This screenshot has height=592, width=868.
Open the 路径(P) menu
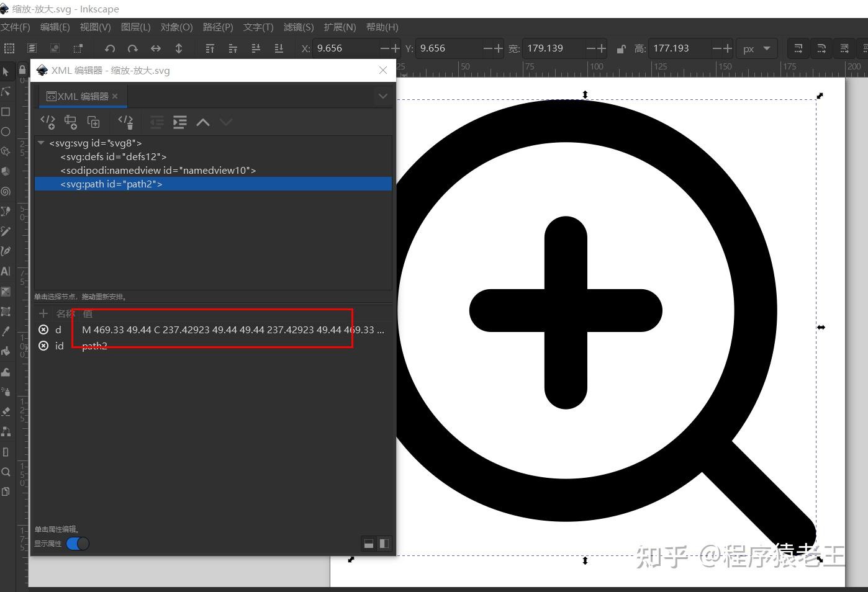tap(217, 27)
